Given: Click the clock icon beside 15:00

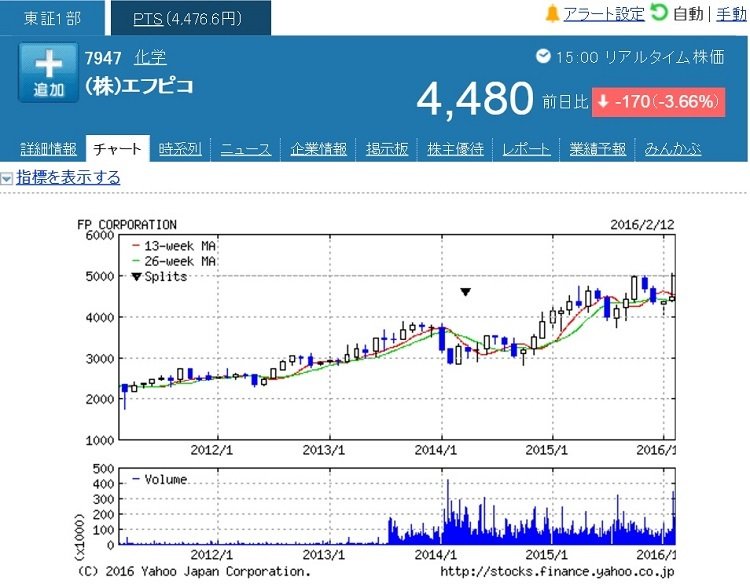Looking at the screenshot, I should (543, 57).
